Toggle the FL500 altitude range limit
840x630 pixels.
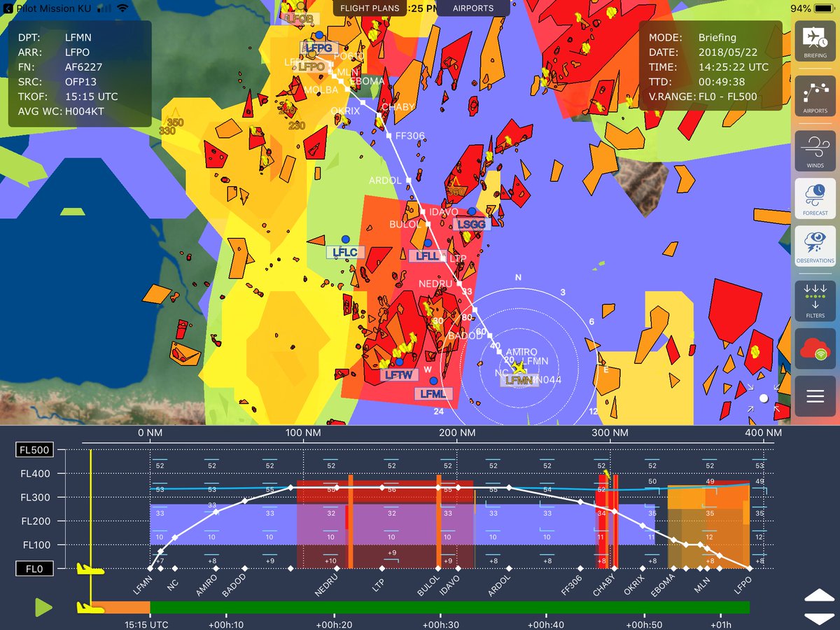point(34,449)
